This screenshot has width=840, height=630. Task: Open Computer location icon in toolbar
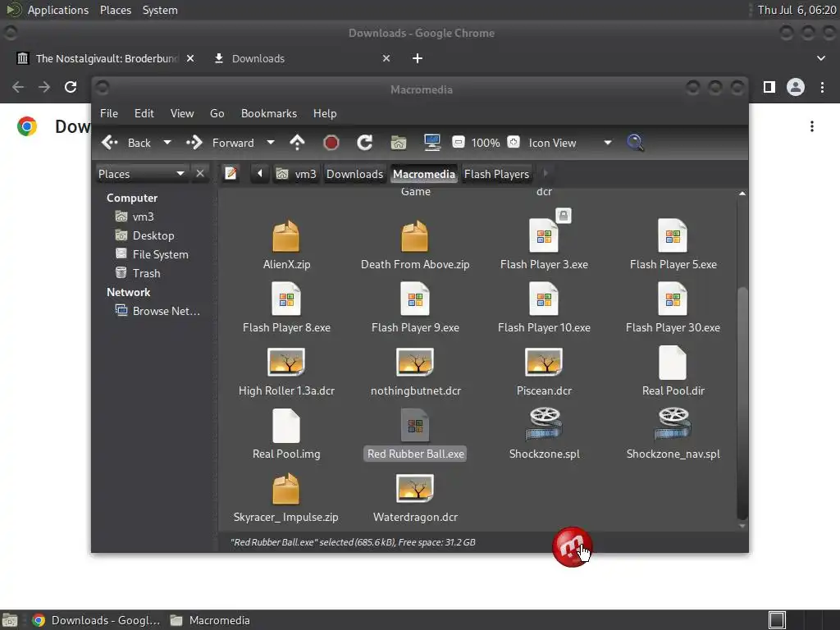[431, 143]
